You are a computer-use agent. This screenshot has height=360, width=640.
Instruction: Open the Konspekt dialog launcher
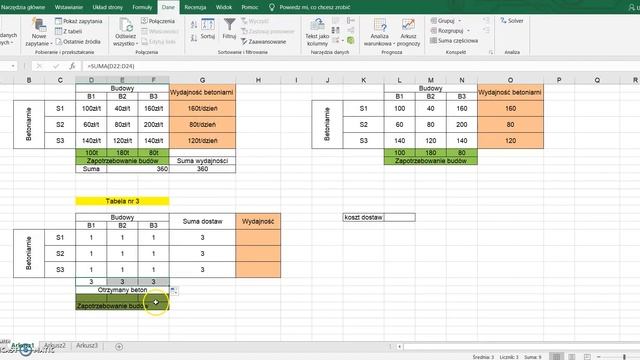pyautogui.click(x=491, y=52)
